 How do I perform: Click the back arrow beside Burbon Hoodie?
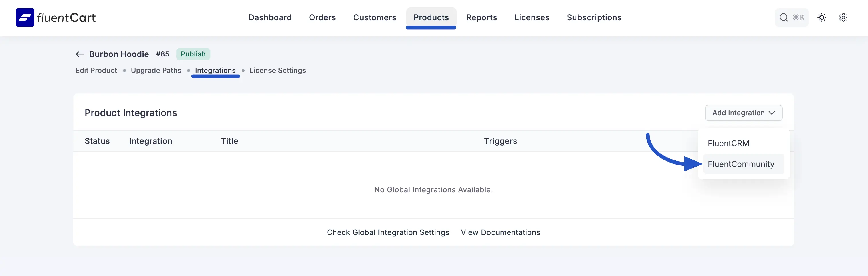pos(80,54)
